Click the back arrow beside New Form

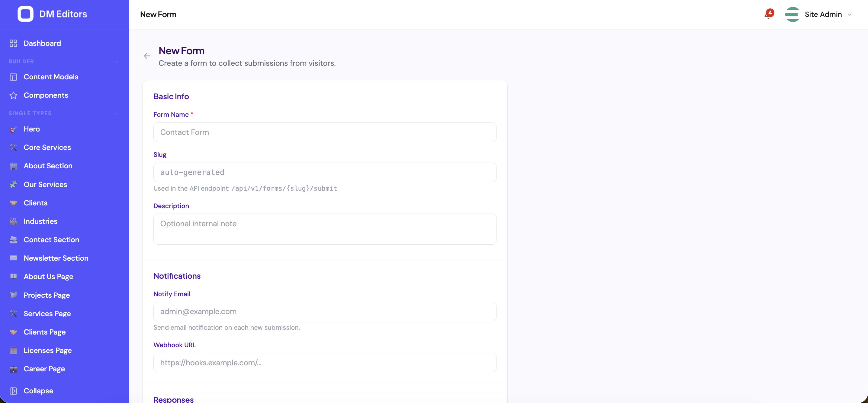[x=147, y=56]
